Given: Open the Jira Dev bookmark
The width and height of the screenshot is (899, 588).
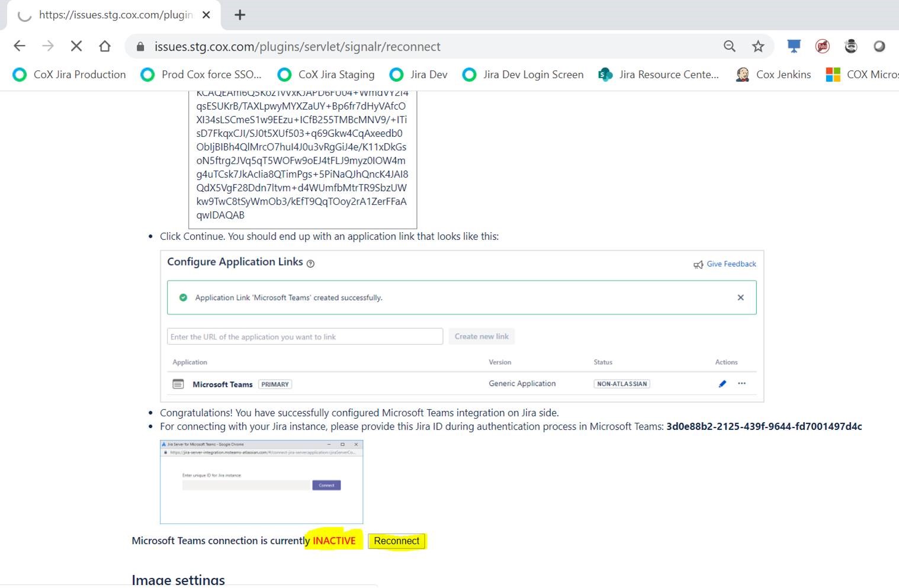Looking at the screenshot, I should coord(418,75).
